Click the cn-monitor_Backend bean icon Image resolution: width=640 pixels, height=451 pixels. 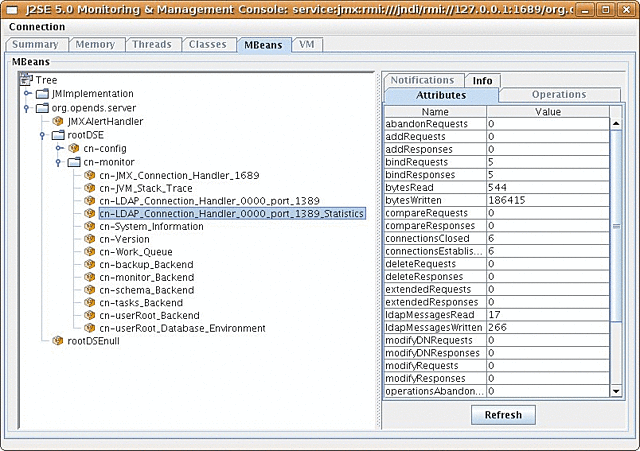tap(90, 277)
